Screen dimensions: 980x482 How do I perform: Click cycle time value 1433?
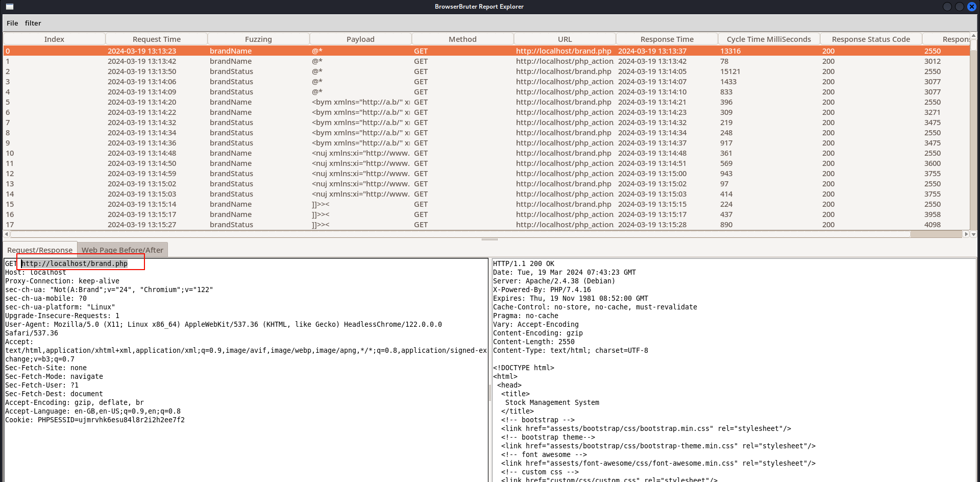[728, 82]
